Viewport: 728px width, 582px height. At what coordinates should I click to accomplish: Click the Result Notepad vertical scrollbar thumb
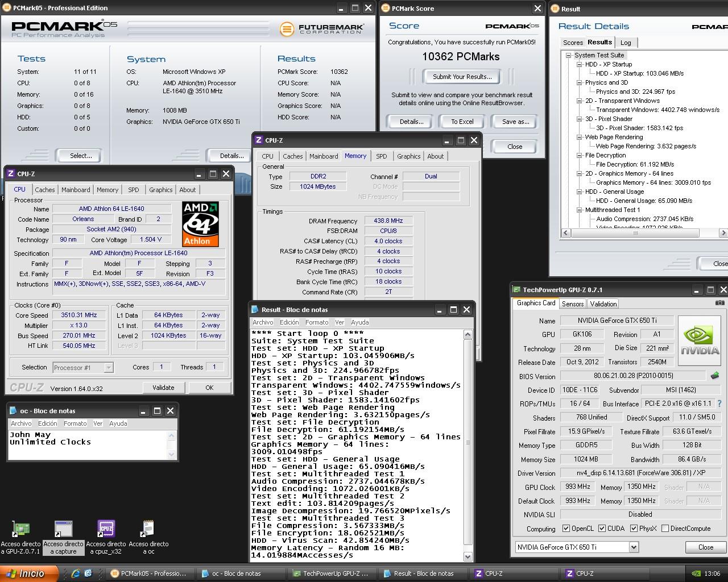tap(468, 442)
